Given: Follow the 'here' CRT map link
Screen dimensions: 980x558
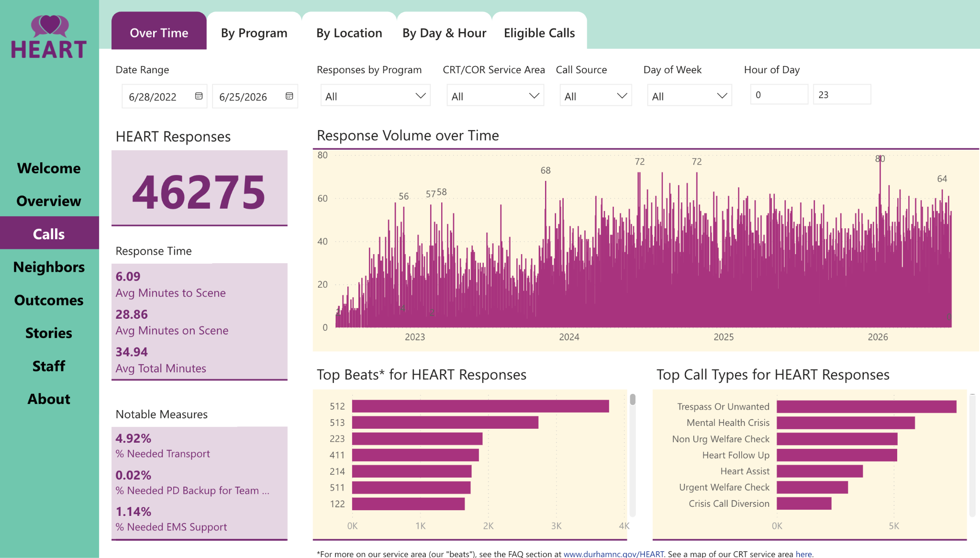Looking at the screenshot, I should click(x=803, y=554).
